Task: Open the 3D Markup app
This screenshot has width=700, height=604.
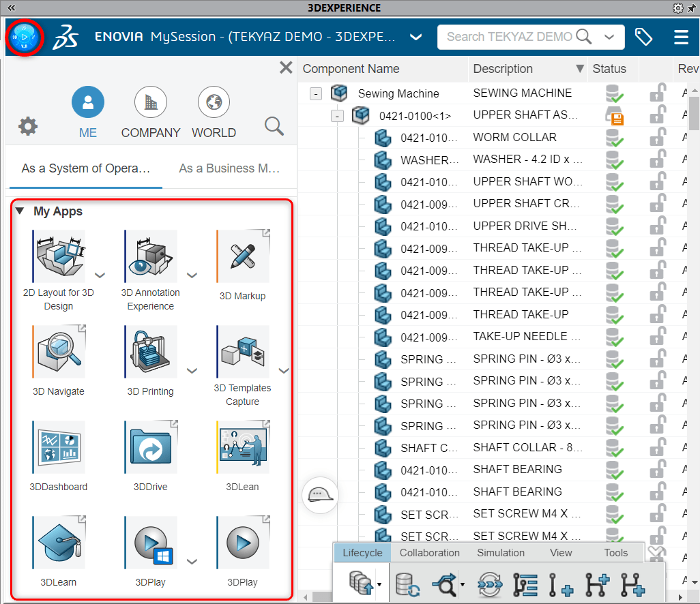Action: point(243,256)
